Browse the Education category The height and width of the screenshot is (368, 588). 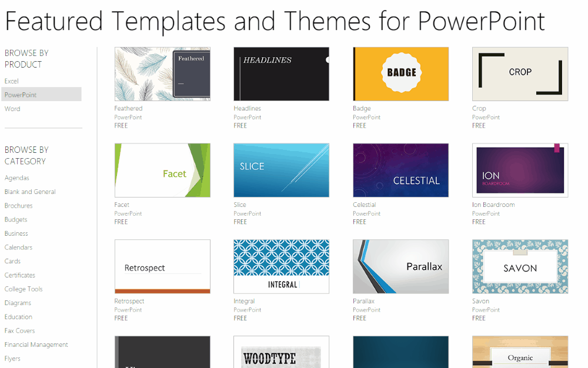click(18, 317)
